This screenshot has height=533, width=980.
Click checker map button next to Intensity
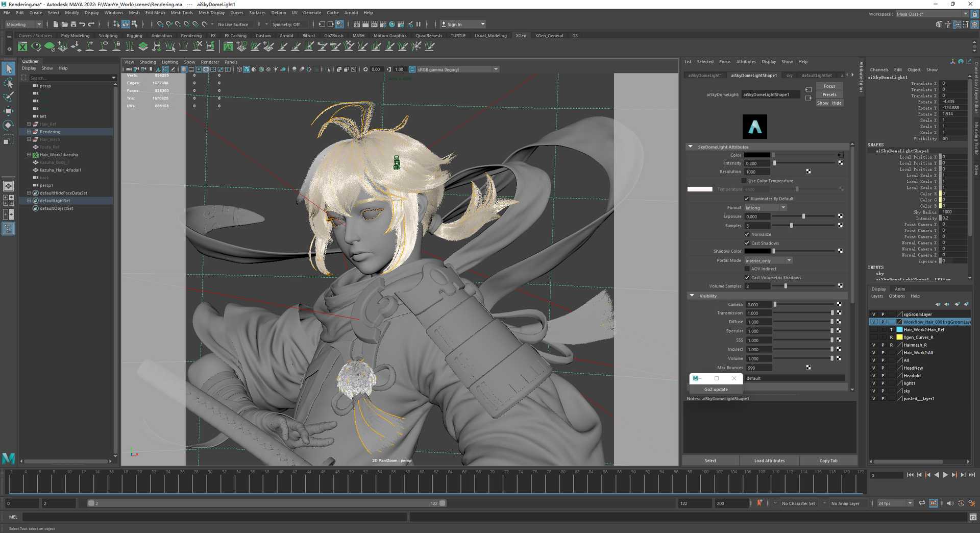tap(840, 163)
